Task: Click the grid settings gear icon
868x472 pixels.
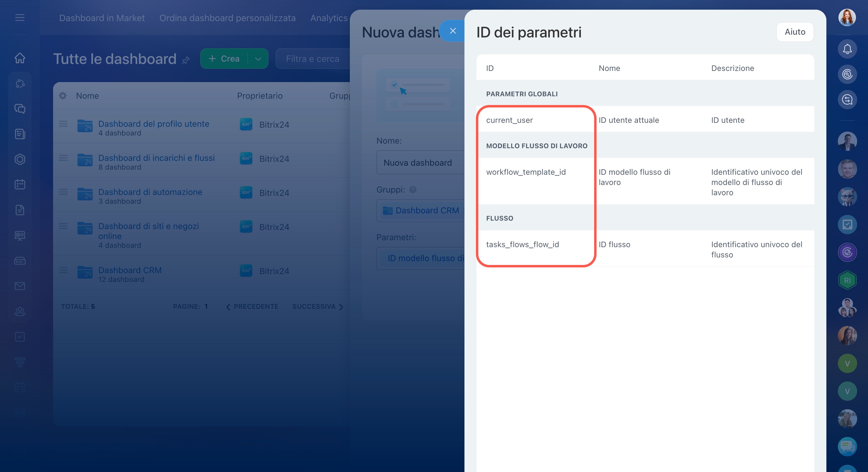Action: (x=63, y=96)
